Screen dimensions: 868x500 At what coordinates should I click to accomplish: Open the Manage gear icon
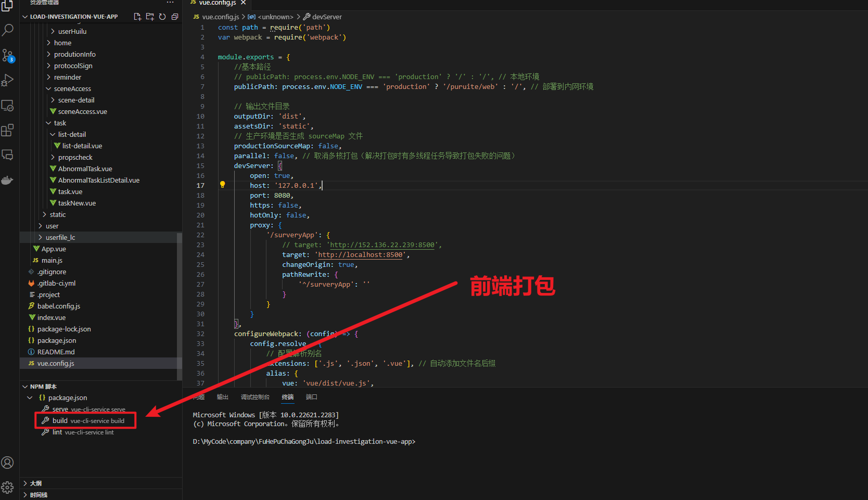[x=8, y=488]
